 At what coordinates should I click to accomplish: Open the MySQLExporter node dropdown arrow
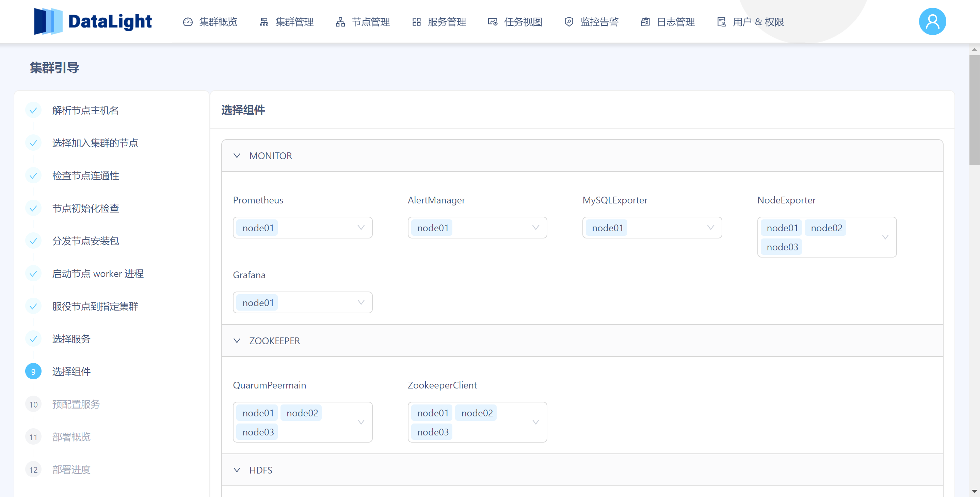(x=710, y=228)
